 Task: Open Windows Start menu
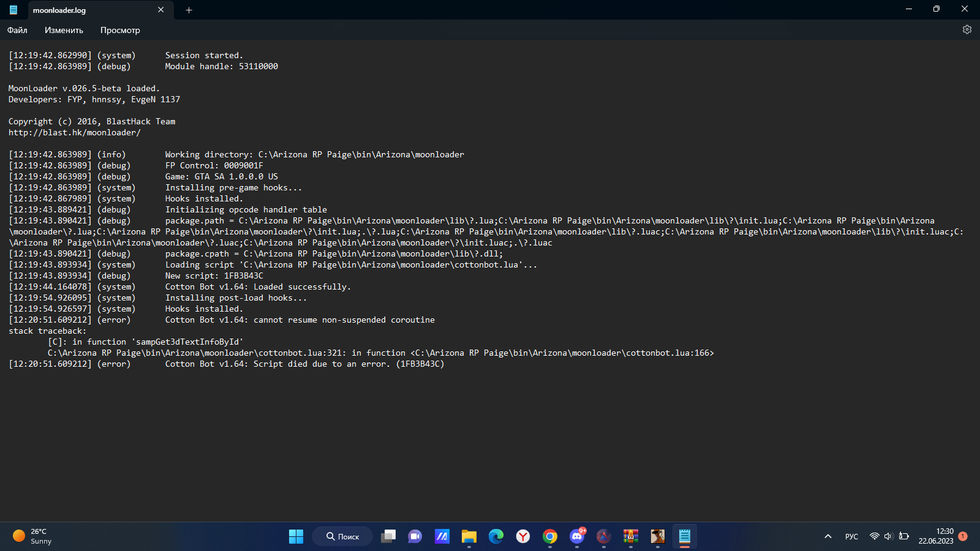(296, 536)
